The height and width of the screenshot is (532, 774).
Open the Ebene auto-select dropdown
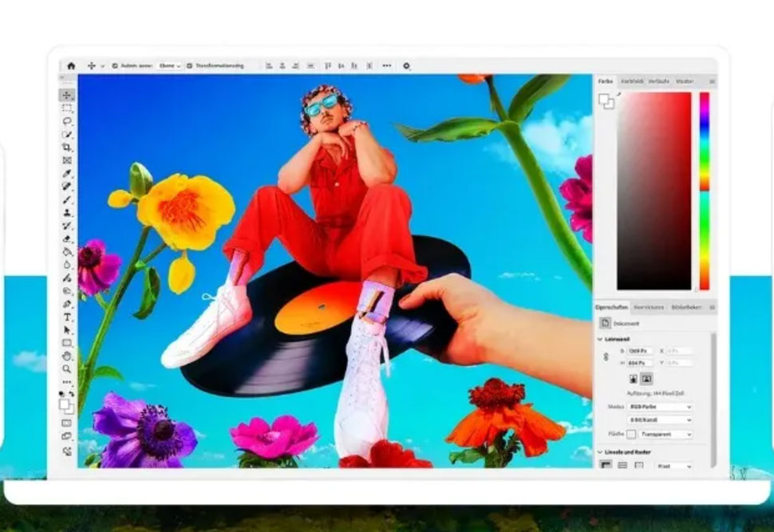[169, 66]
